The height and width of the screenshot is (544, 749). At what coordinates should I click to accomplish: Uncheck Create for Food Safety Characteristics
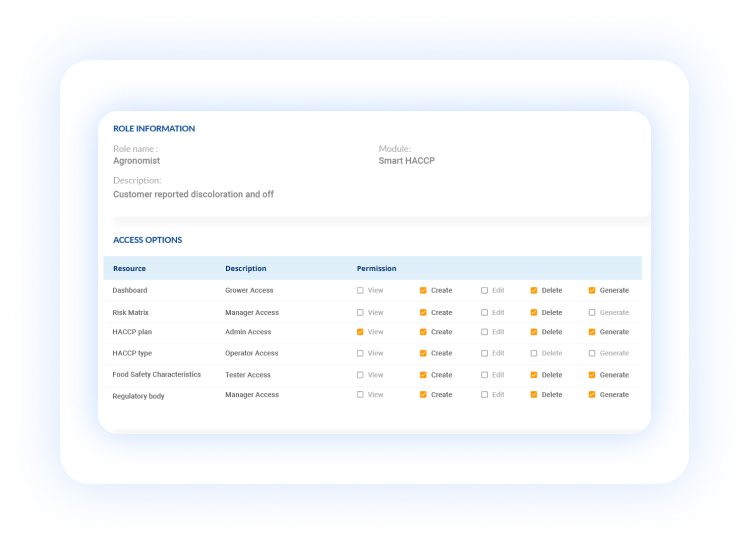coord(423,375)
